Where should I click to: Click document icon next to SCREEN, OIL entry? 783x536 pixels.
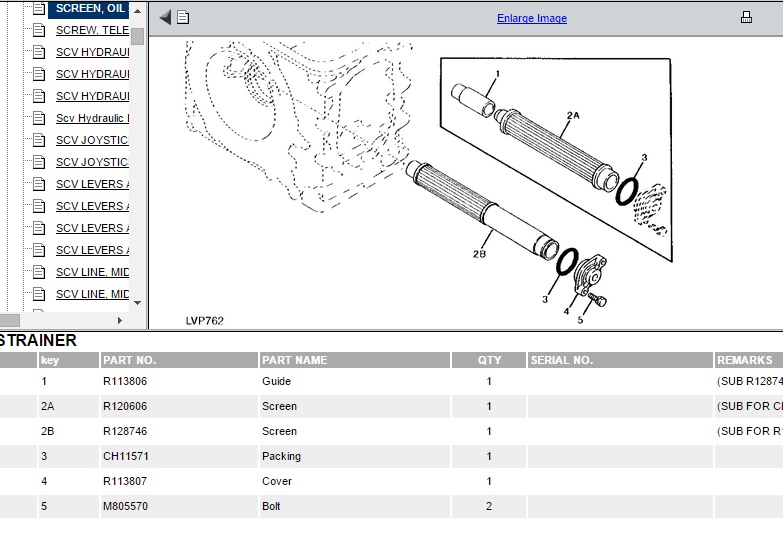coord(39,8)
